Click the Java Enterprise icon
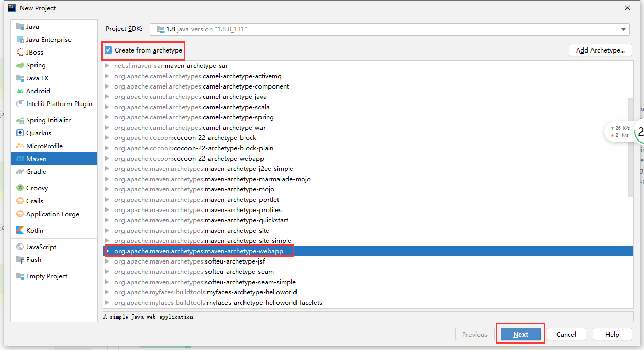Viewport: 644px width, 350px height. point(20,40)
